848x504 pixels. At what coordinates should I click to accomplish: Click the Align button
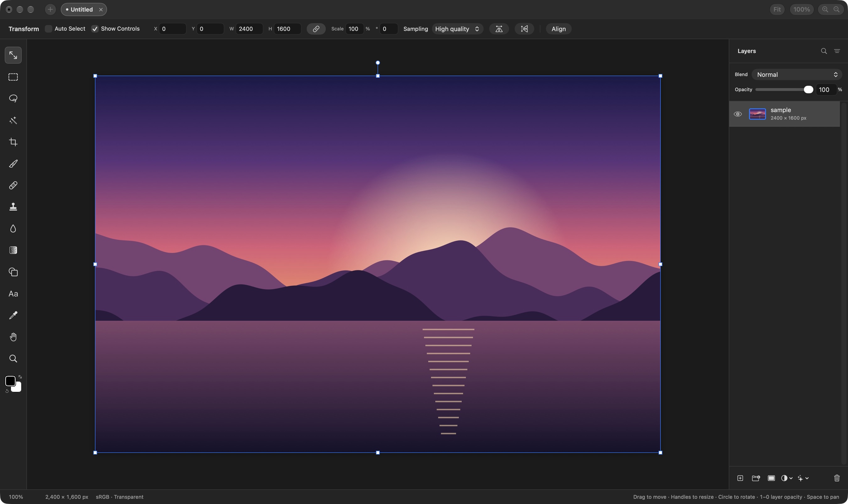pos(558,29)
